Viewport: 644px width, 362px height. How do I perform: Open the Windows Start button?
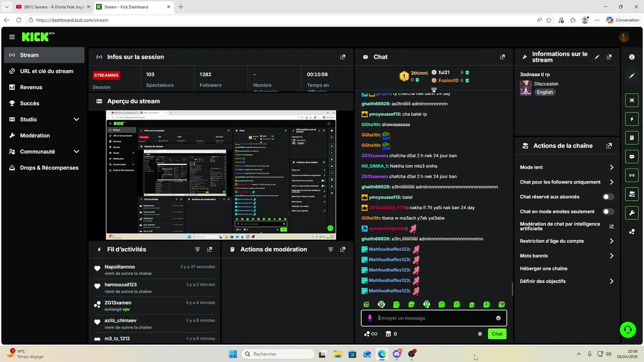[233, 354]
